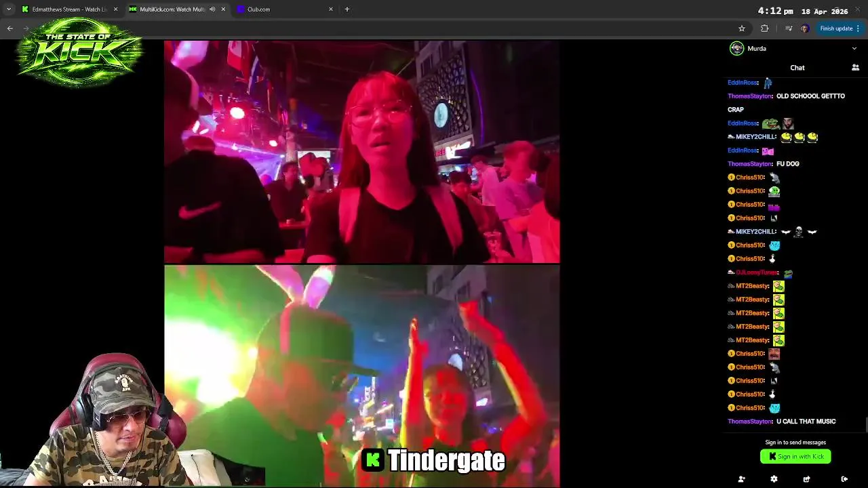The width and height of the screenshot is (868, 488).
Task: Open the browser extensions puzzle icon
Action: (x=765, y=28)
